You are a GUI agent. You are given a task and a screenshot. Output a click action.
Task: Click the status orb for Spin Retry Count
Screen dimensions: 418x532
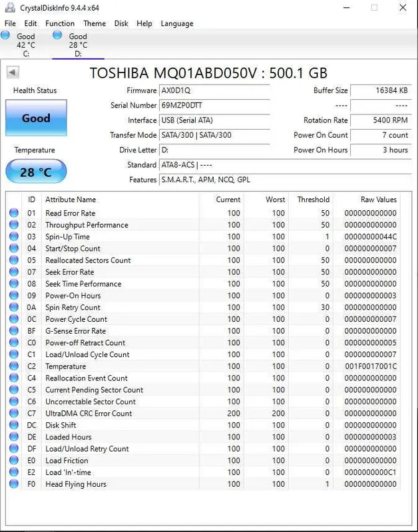point(13,307)
